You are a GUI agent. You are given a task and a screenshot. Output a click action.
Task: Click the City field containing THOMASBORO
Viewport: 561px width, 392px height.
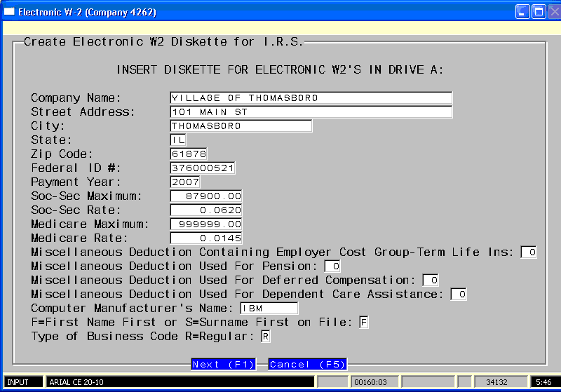(241, 126)
